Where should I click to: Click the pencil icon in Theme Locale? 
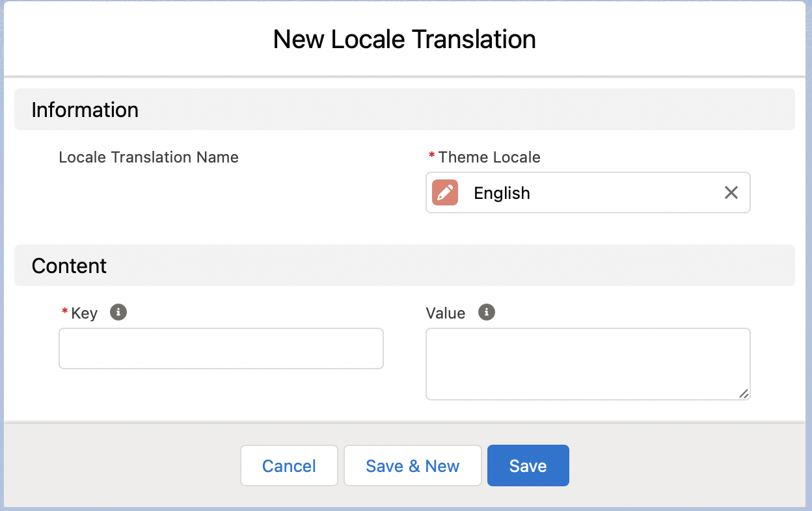tap(445, 192)
